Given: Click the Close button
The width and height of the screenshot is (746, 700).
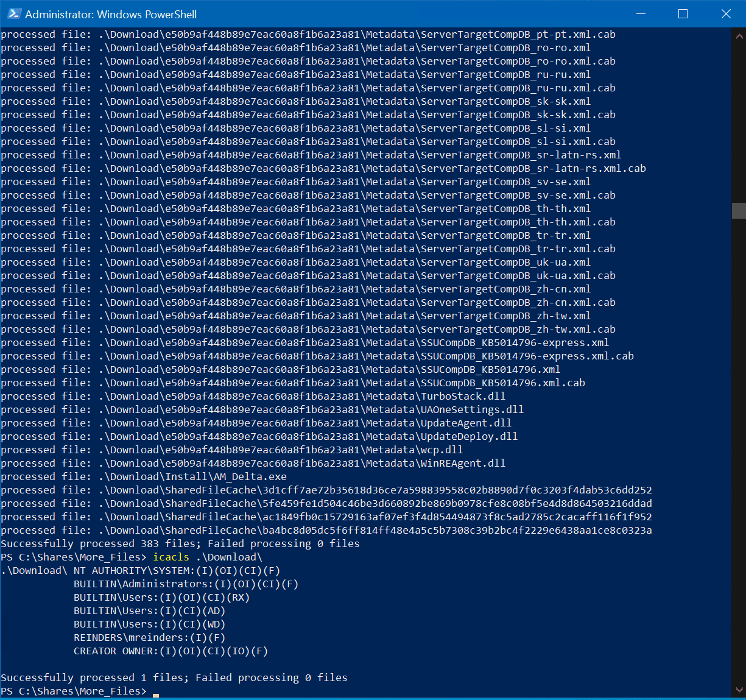Looking at the screenshot, I should 726,13.
